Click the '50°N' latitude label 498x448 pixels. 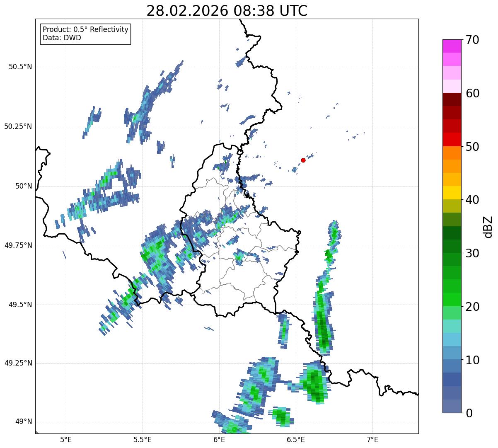click(24, 186)
